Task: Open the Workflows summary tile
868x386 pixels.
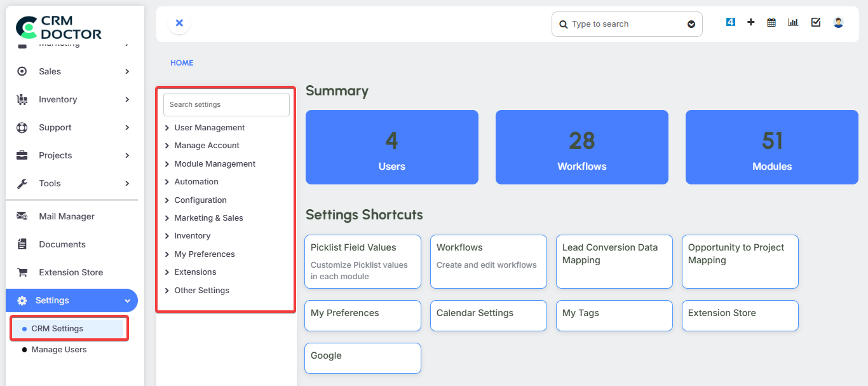Action: tap(581, 148)
